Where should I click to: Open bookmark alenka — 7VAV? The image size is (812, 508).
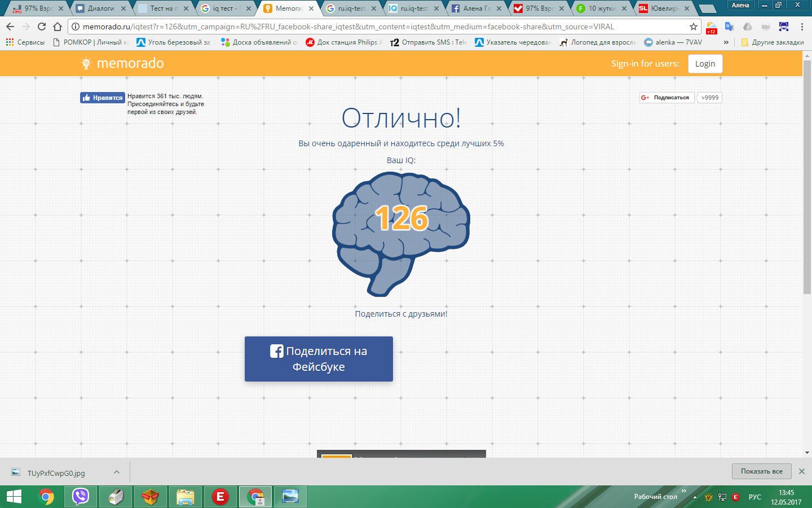673,42
